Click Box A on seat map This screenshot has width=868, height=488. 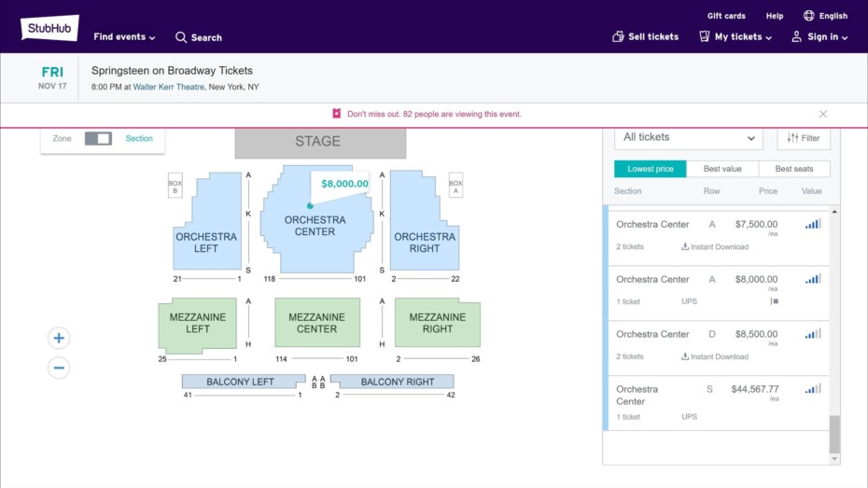pyautogui.click(x=455, y=187)
